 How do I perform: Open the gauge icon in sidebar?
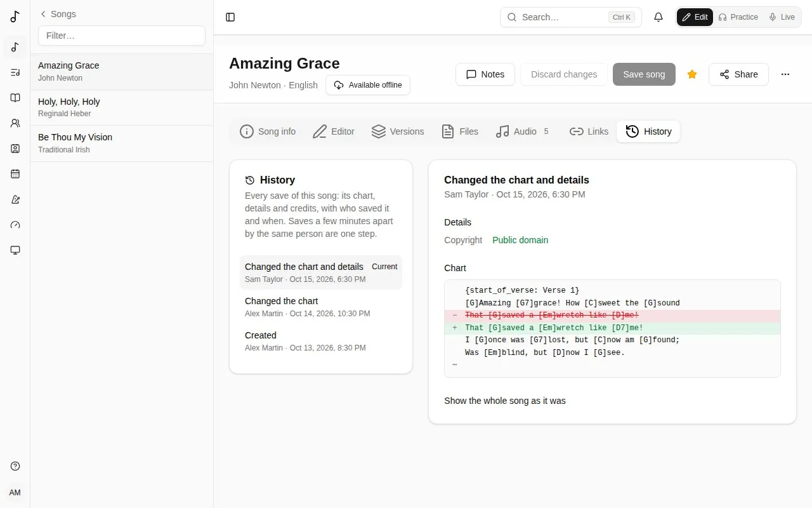(15, 225)
